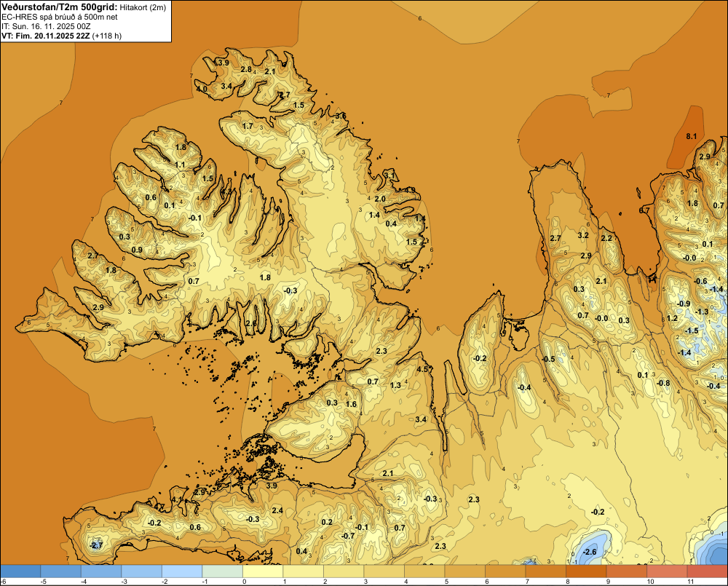
Task: Click the '1.2' temperature value
Action: click(x=672, y=318)
